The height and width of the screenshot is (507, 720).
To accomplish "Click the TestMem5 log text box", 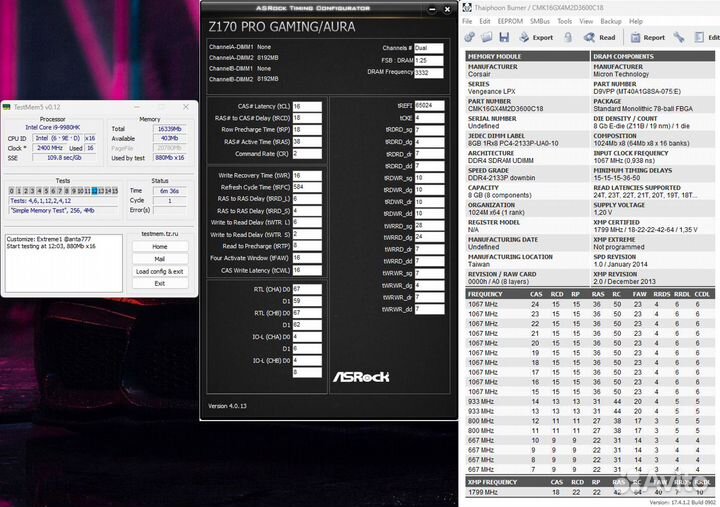I will pyautogui.click(x=64, y=263).
